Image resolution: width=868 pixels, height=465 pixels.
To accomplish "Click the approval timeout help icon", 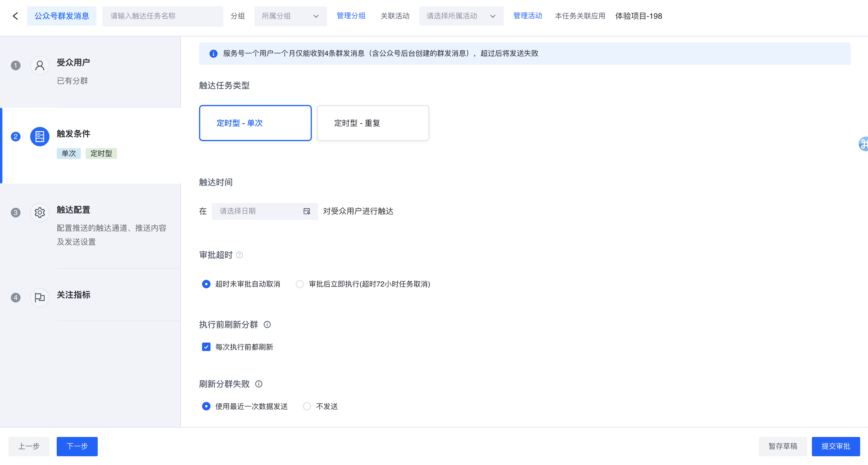I will click(239, 255).
